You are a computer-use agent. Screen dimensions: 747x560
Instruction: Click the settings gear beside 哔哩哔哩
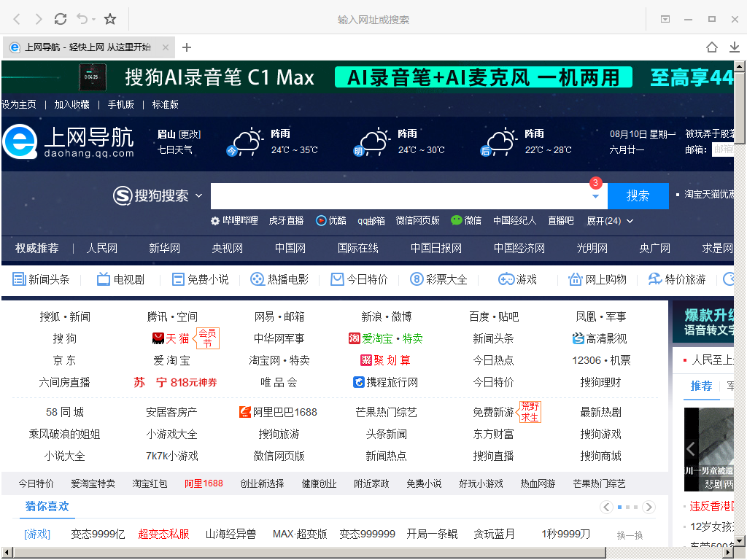pyautogui.click(x=215, y=221)
